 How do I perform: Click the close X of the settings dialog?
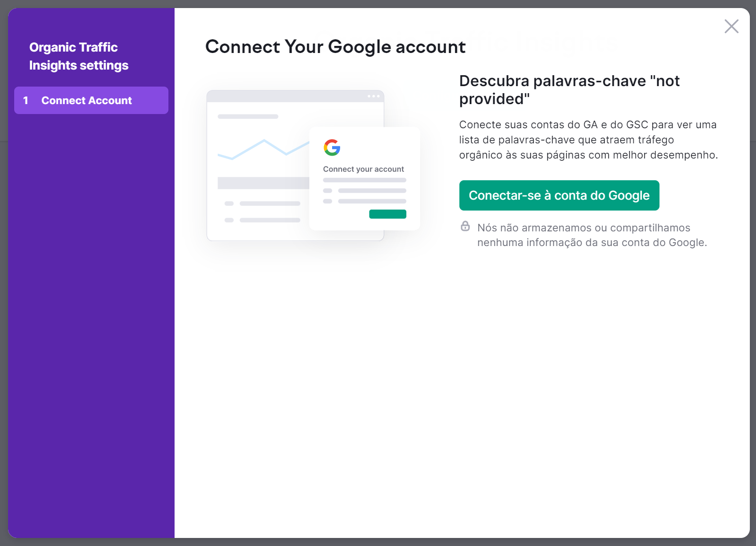point(731,26)
